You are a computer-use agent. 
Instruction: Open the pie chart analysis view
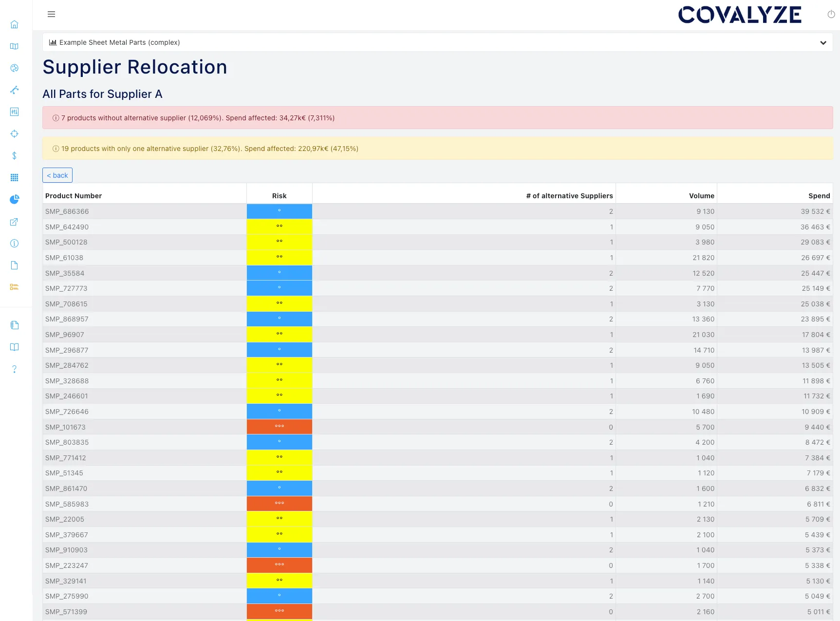click(14, 199)
